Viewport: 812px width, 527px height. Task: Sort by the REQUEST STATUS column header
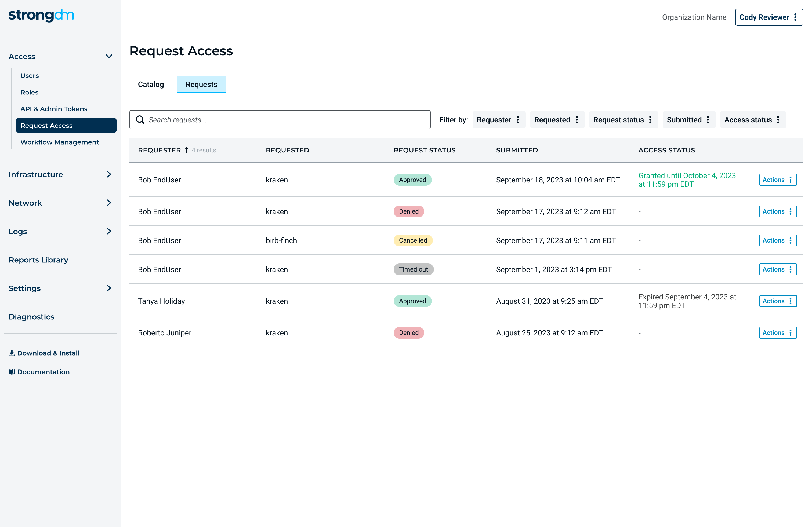point(425,150)
